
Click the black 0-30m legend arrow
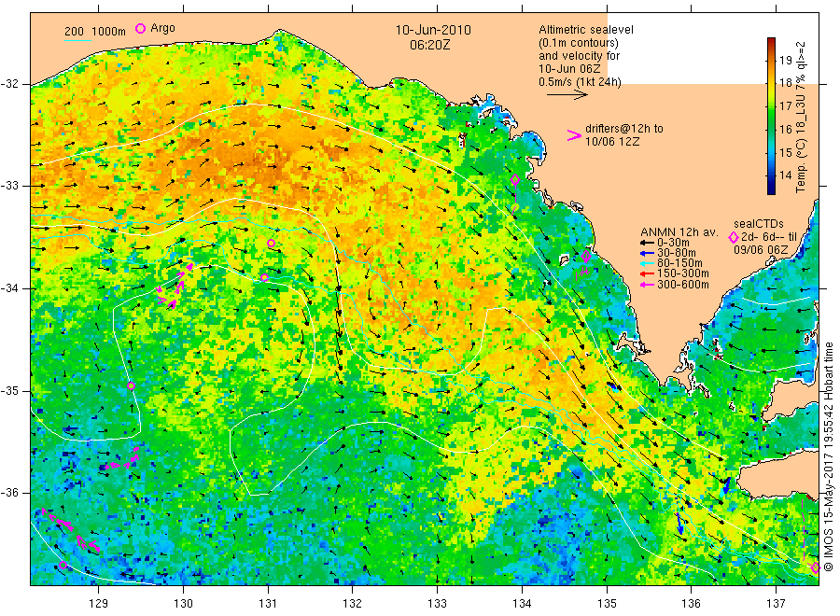(x=647, y=243)
